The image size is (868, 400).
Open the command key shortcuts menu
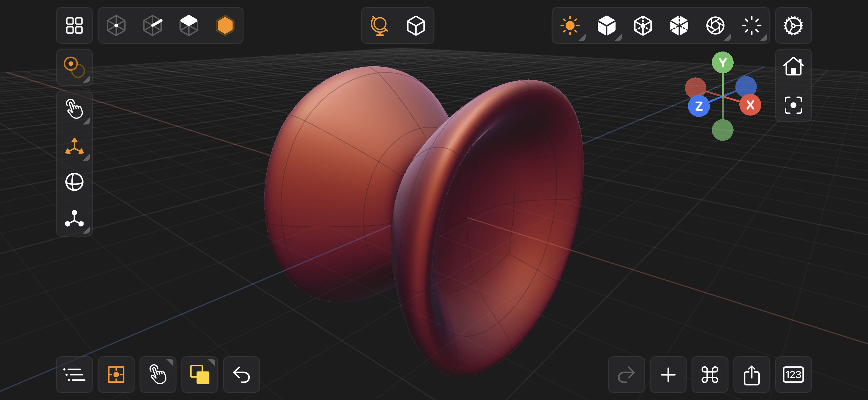[x=710, y=374]
